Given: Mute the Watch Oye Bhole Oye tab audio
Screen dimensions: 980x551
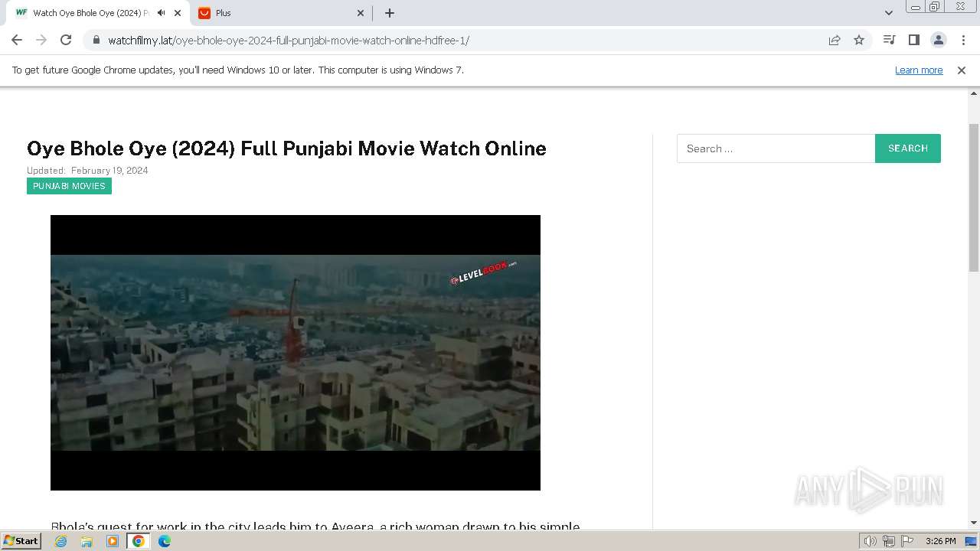Looking at the screenshot, I should pos(161,13).
